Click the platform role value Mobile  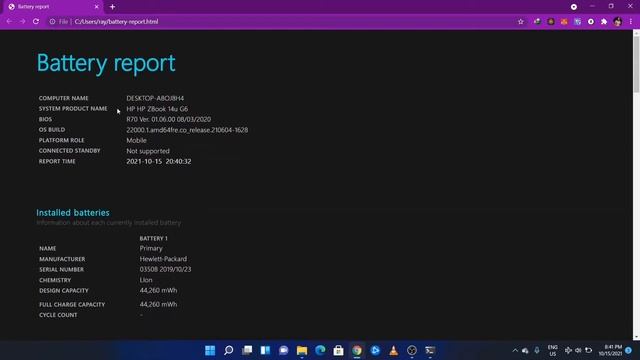coord(136,140)
